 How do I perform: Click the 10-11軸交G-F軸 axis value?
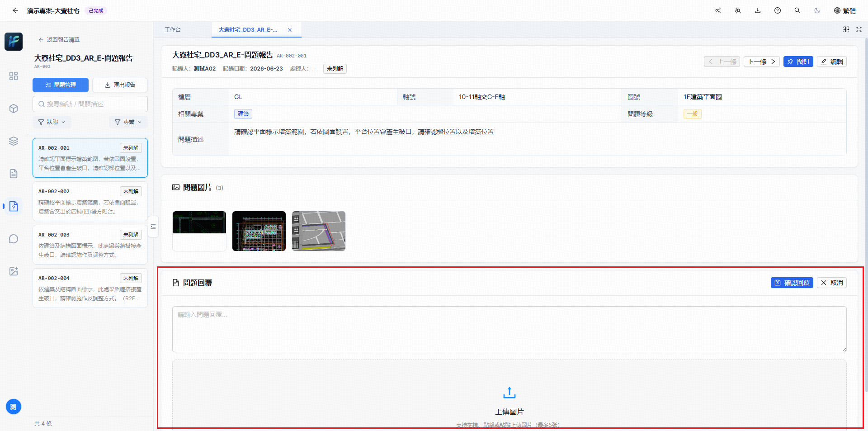point(482,97)
